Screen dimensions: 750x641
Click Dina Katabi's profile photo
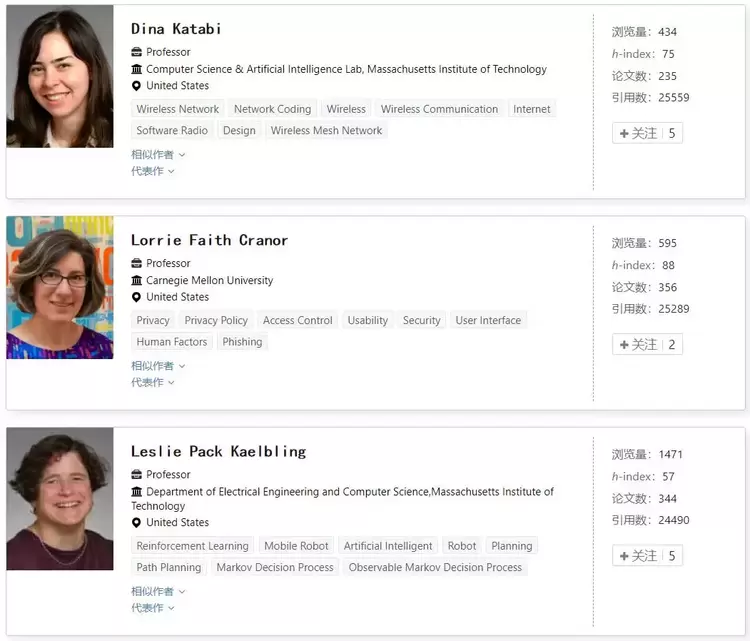pos(60,77)
